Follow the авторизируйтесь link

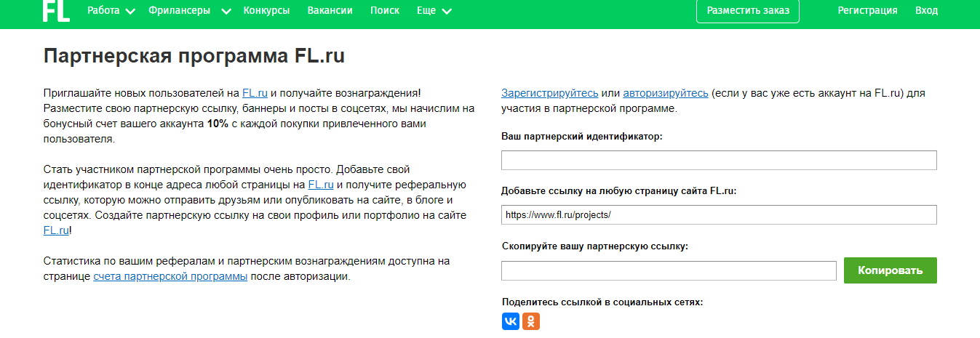pyautogui.click(x=666, y=93)
